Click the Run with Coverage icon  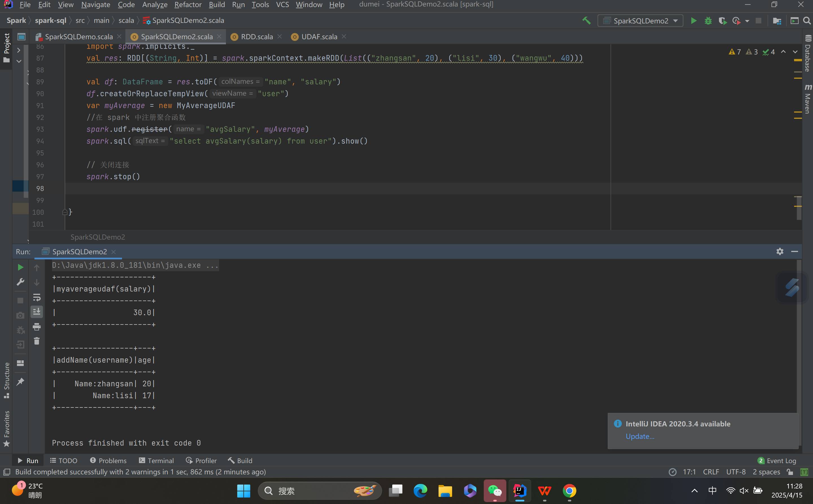pos(722,21)
